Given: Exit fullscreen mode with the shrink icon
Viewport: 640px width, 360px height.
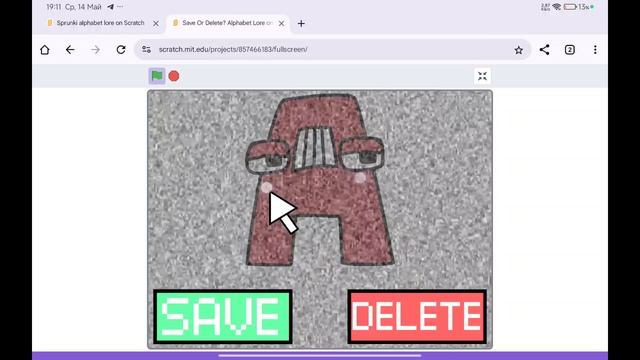Looking at the screenshot, I should (x=482, y=76).
